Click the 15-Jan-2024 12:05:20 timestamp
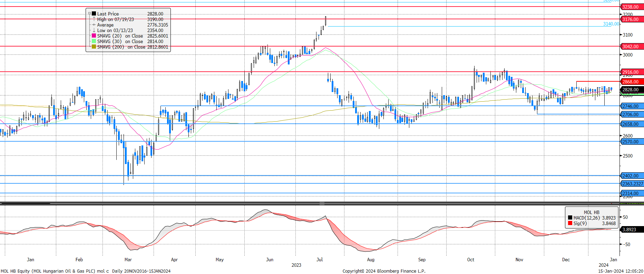The height and width of the screenshot is (274, 644). [621, 271]
